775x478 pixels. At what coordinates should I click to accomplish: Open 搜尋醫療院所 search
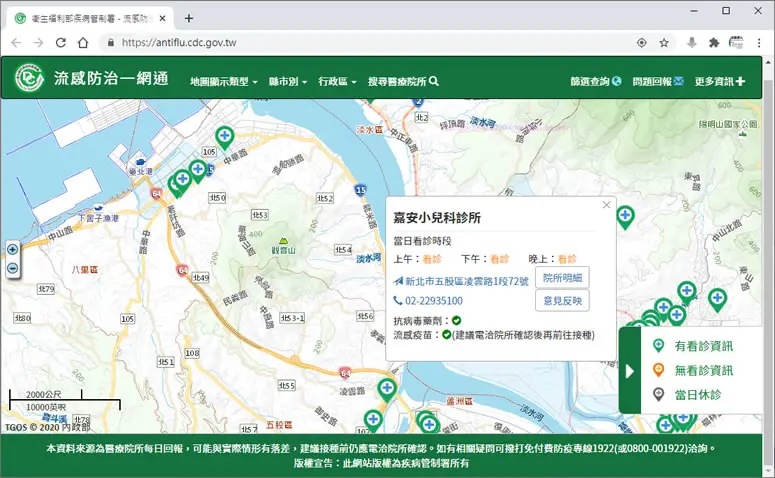point(403,82)
